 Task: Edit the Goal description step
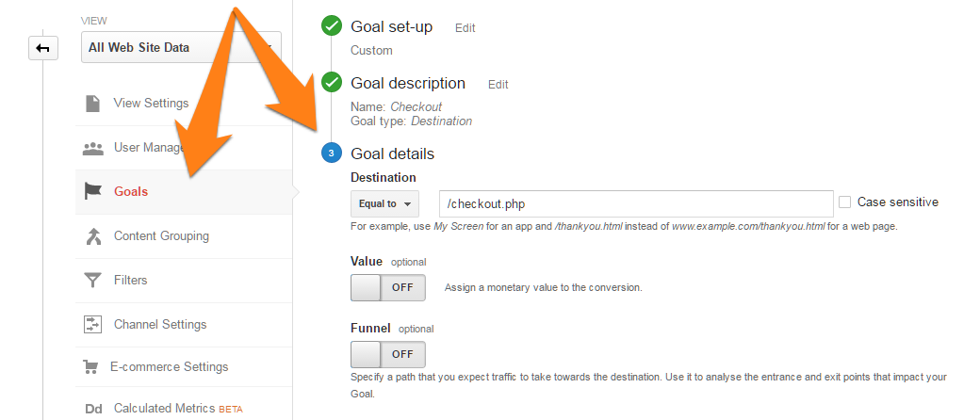pos(498,85)
